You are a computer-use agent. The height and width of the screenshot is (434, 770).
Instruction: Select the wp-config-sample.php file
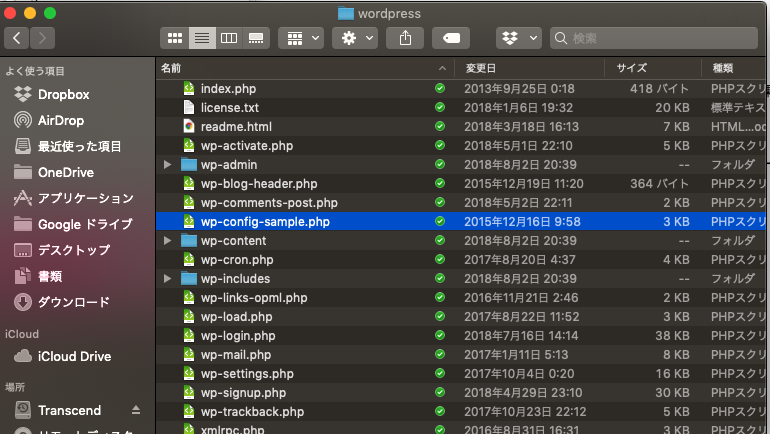click(461, 221)
